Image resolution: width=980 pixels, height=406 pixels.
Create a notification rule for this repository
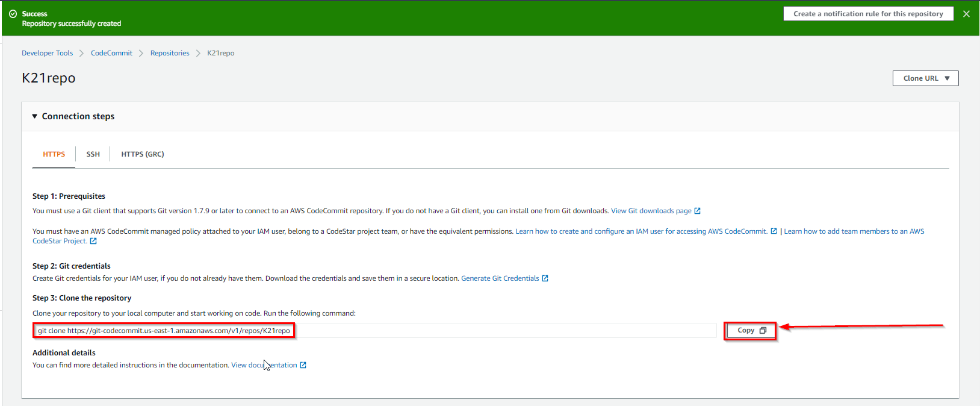[868, 14]
